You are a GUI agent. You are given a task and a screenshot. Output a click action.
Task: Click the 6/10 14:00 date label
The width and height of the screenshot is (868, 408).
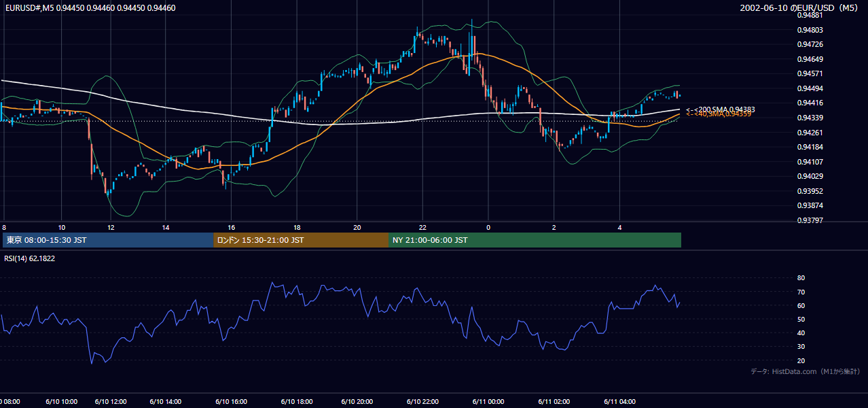tap(166, 402)
